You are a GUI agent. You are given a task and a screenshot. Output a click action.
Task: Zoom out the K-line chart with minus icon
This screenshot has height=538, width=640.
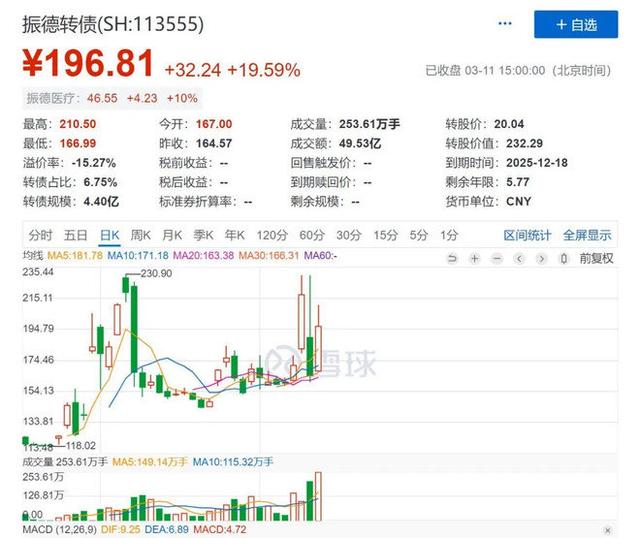tap(497, 258)
